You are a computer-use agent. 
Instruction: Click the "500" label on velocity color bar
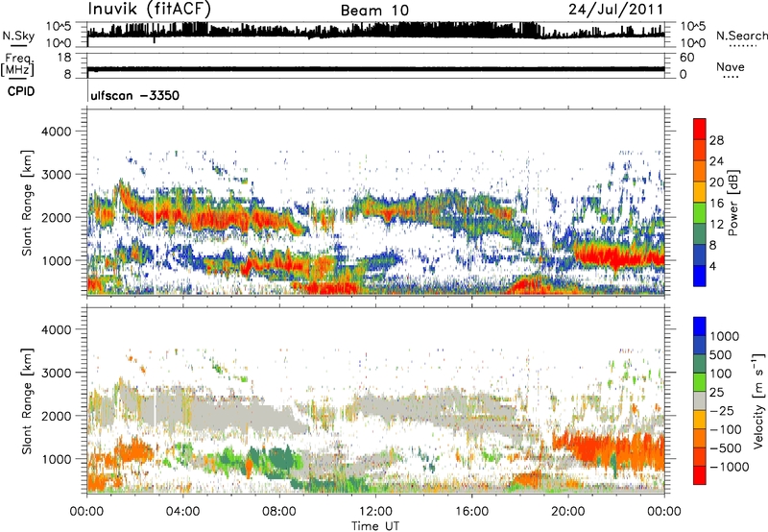(x=721, y=355)
